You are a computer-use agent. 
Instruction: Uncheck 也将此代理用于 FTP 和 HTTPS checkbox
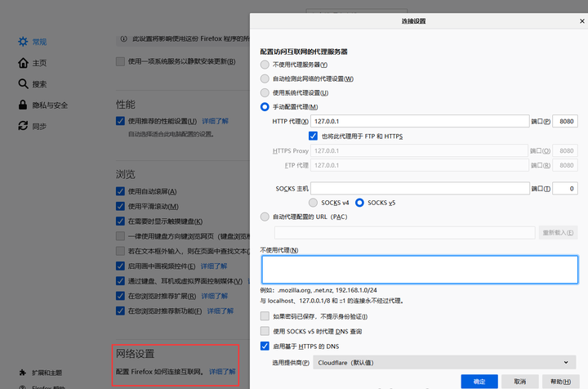(x=313, y=136)
